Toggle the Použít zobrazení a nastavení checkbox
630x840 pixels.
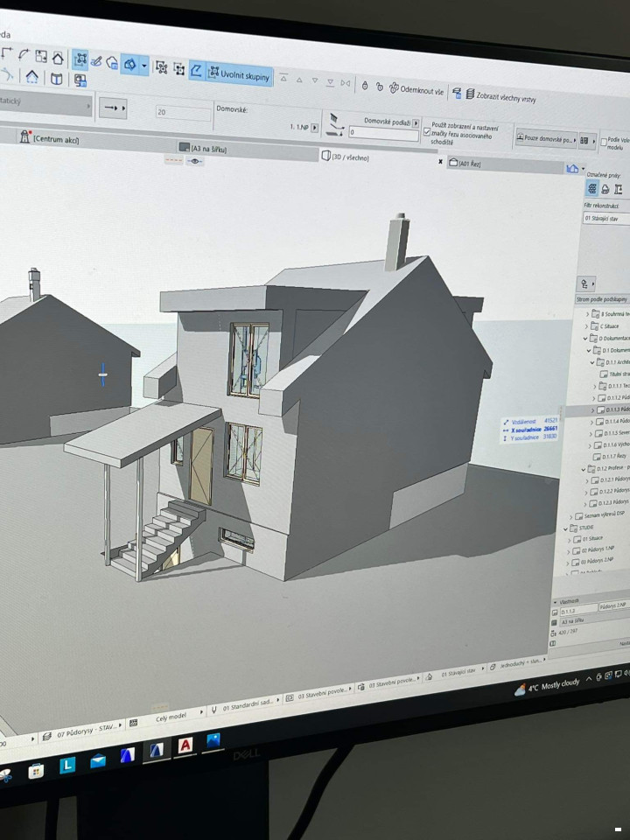427,131
